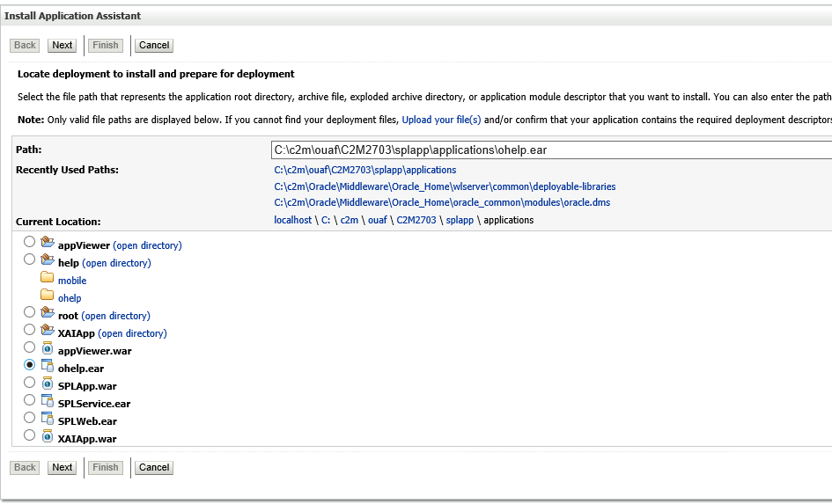Select the SPLWeb.ear radio button
This screenshot has width=832, height=504.
pos(30,418)
